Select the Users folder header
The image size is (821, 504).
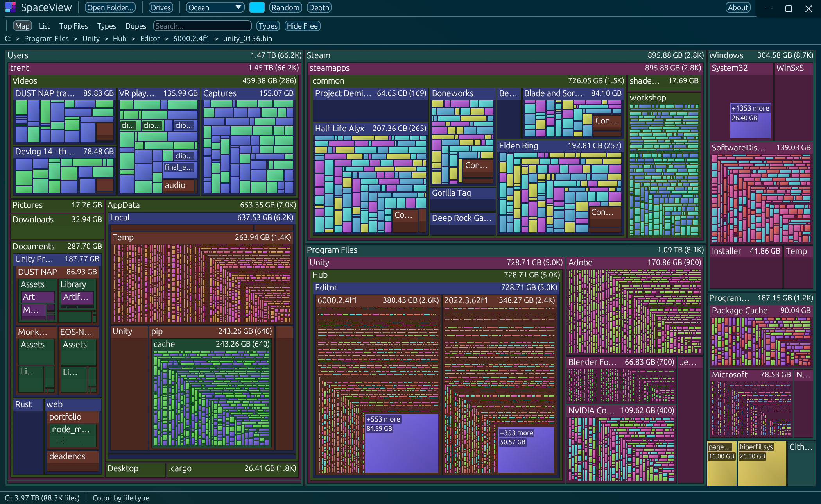tap(154, 55)
